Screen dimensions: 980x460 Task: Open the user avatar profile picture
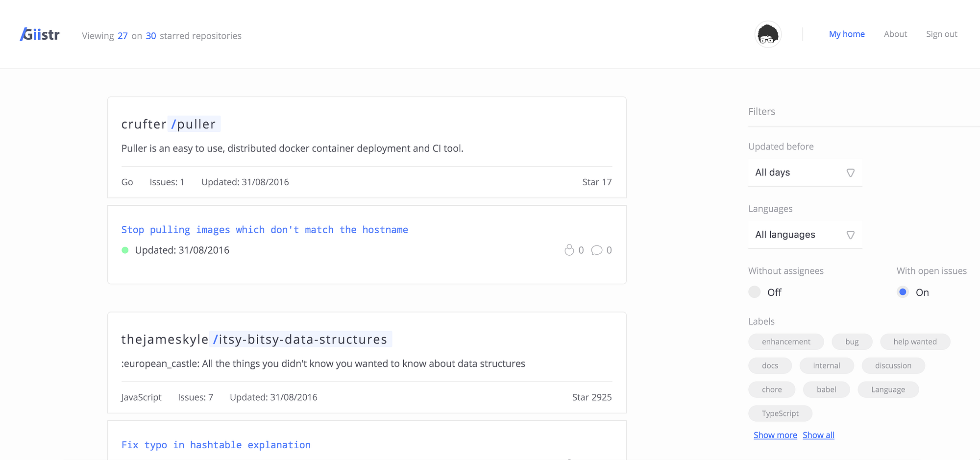tap(767, 35)
